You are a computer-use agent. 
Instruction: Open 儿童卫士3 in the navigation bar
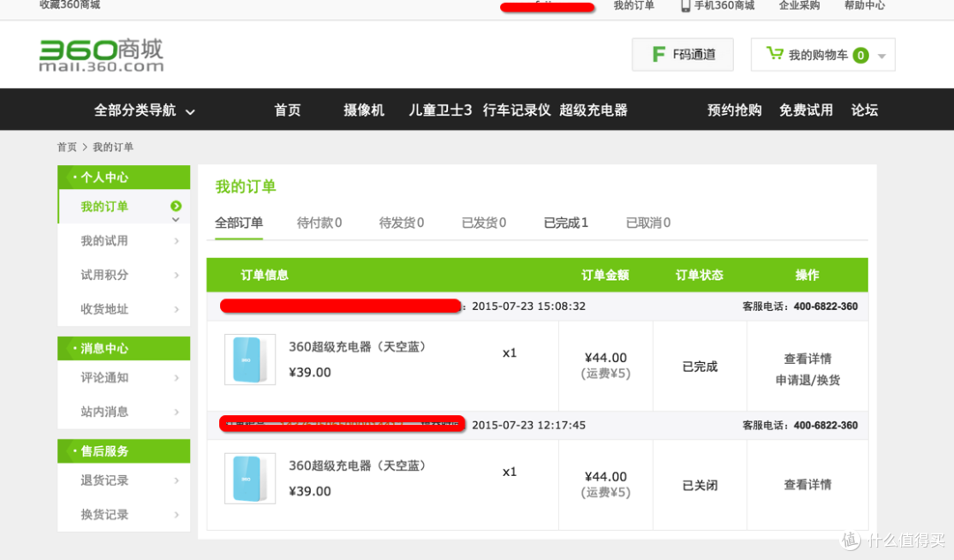coord(440,110)
